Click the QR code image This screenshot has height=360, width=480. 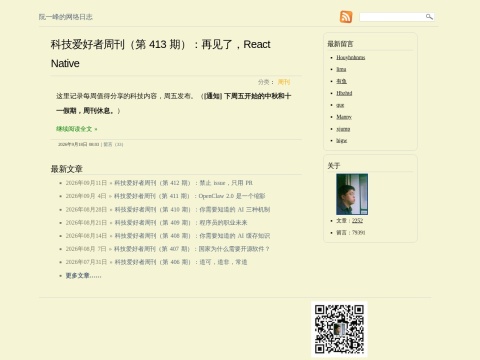pos(339,329)
